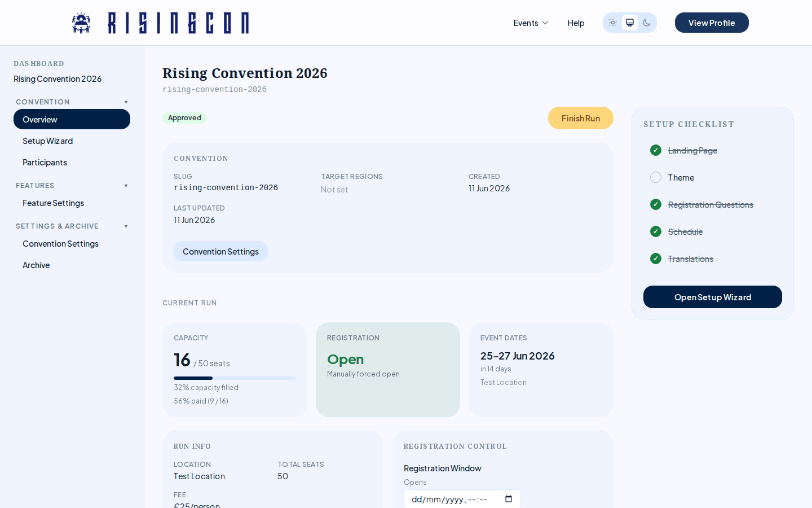
Task: Open the Help menu item
Action: click(576, 23)
